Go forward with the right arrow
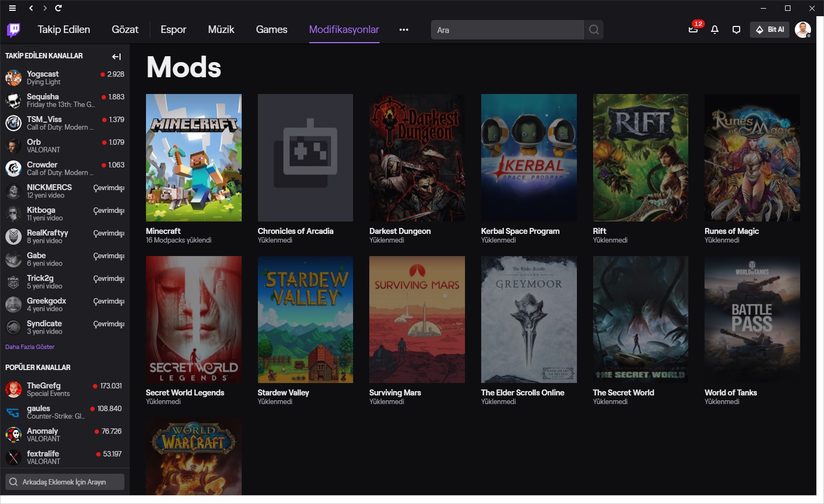 [45, 8]
